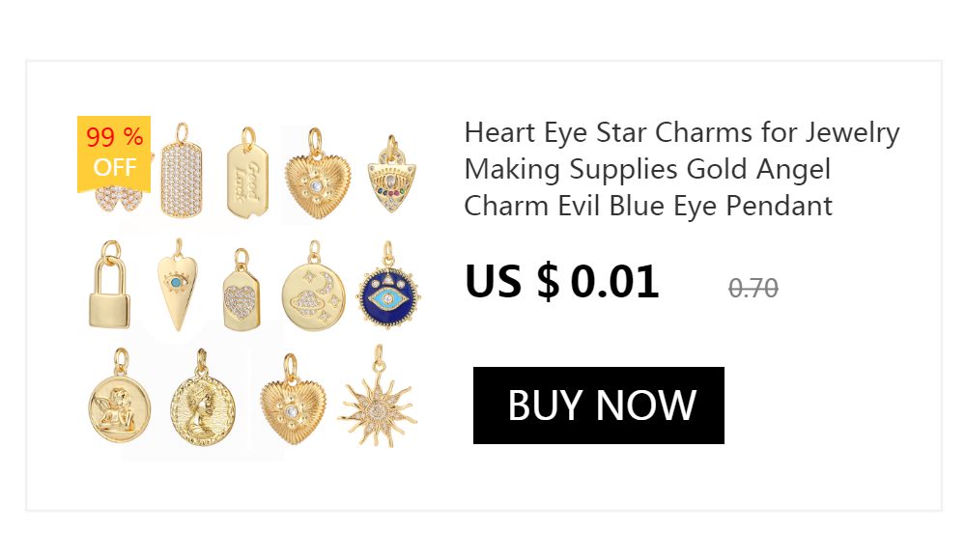Click the Good Luck tag charm
966x560 pixels.
click(x=247, y=173)
